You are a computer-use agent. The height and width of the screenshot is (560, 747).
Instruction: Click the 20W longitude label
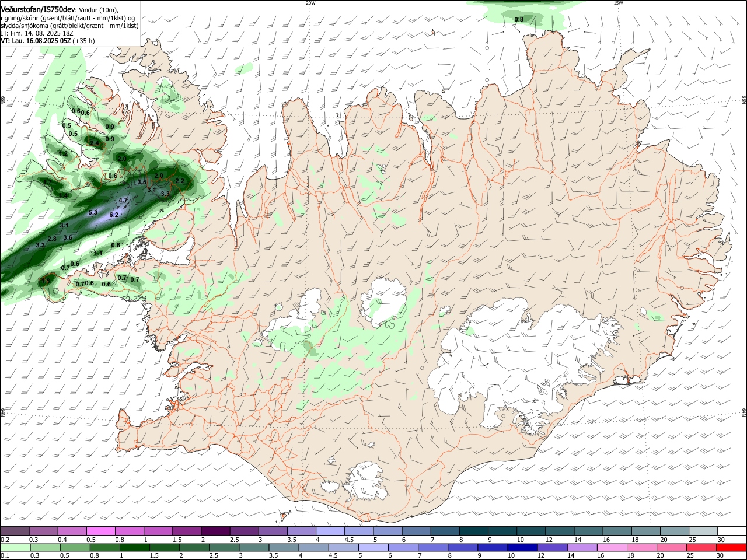click(x=310, y=3)
